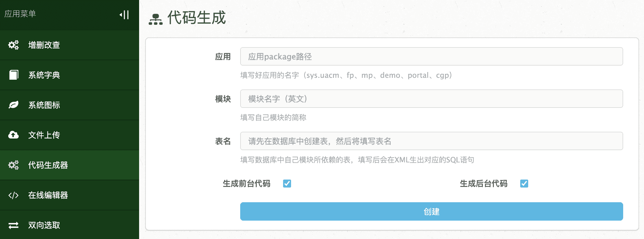
Task: Click the sitemap icon next to 代码生成 title
Action: coord(156,19)
